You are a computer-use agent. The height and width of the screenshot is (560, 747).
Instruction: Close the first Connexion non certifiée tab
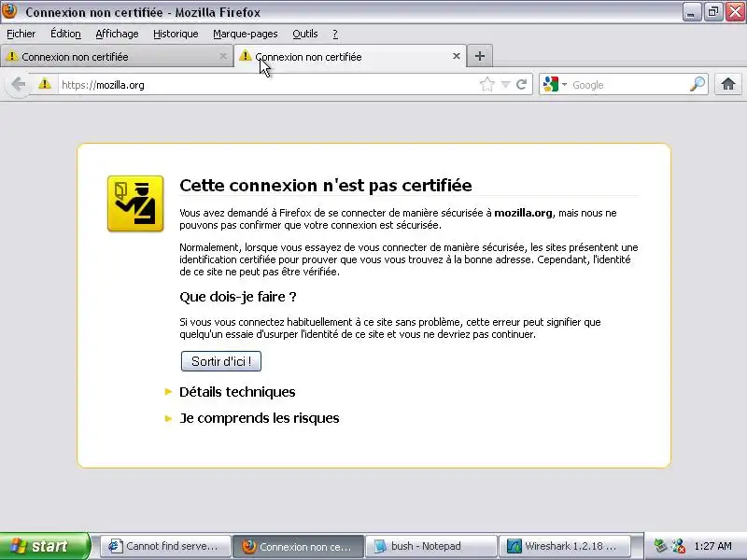tap(223, 56)
